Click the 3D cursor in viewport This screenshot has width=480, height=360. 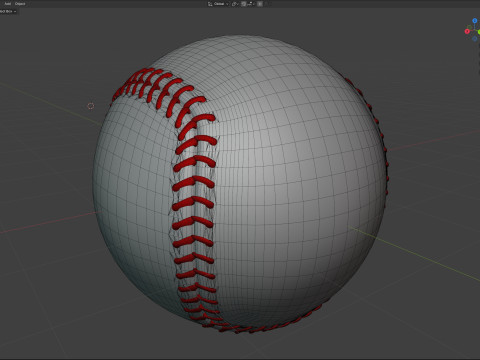[x=90, y=106]
